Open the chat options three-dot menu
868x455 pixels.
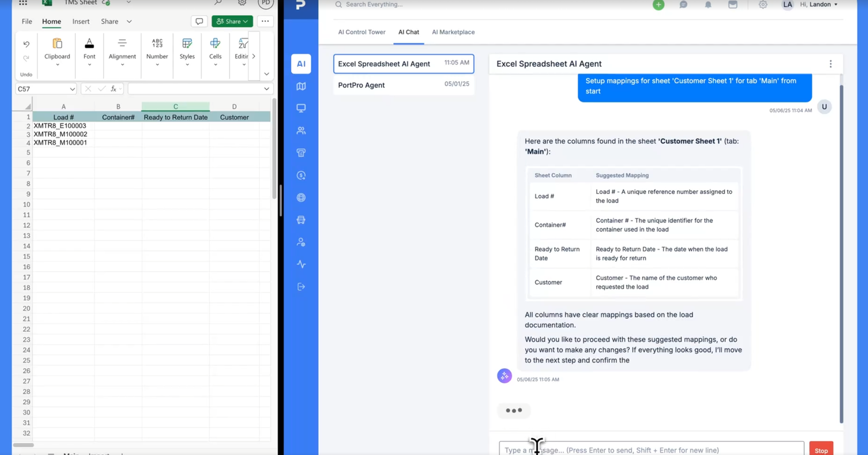pyautogui.click(x=831, y=64)
